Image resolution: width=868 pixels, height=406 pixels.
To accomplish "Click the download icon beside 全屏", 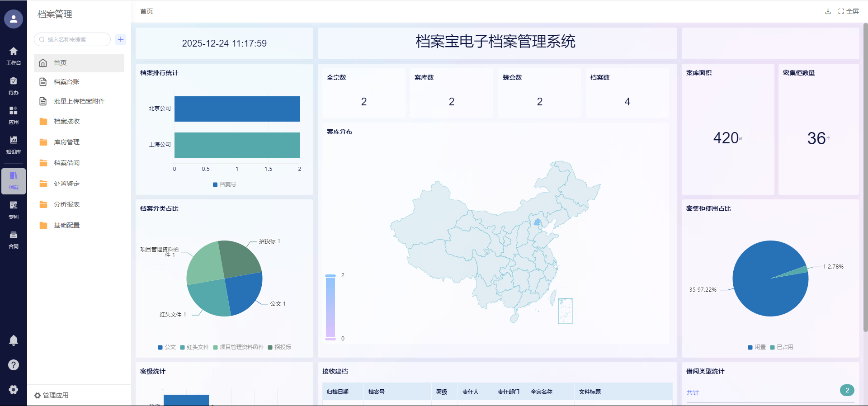I will tap(828, 11).
